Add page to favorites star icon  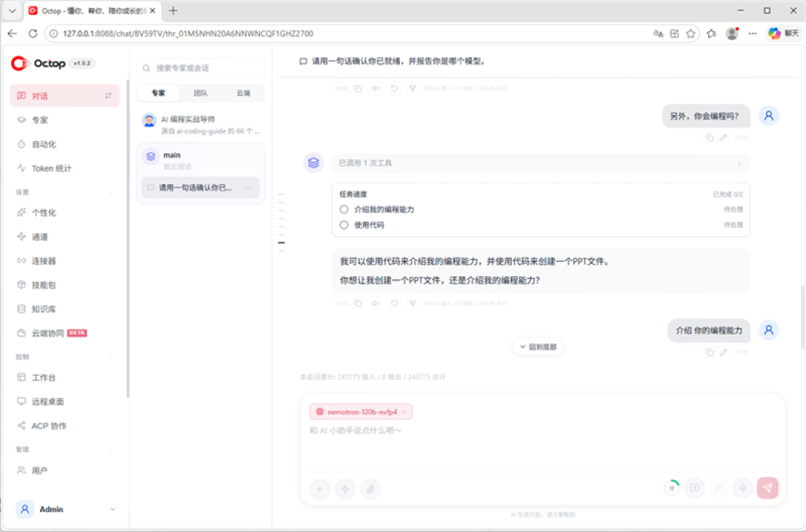point(690,34)
